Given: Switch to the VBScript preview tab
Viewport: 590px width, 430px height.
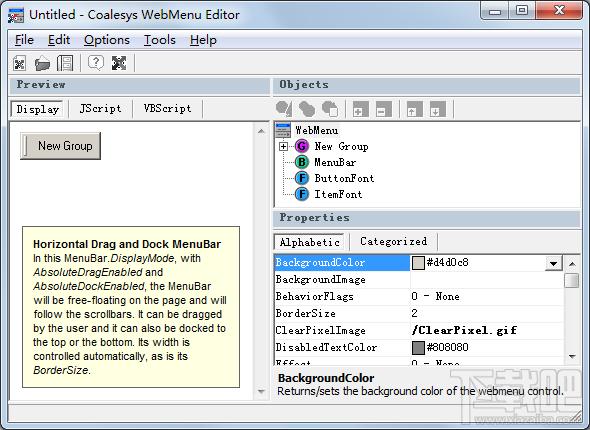Looking at the screenshot, I should 167,109.
